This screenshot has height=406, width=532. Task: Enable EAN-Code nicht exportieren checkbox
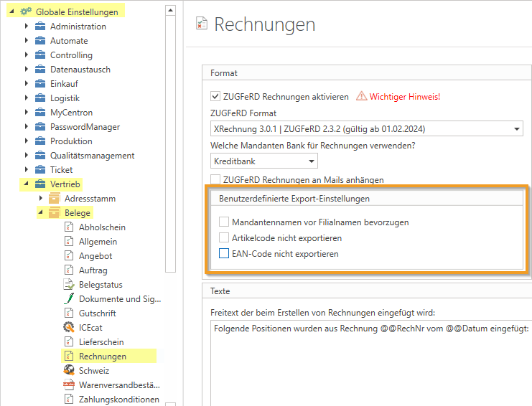click(224, 253)
